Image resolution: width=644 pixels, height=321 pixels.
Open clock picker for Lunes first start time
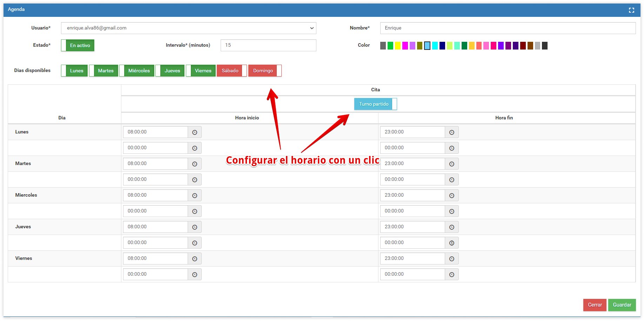pyautogui.click(x=195, y=132)
